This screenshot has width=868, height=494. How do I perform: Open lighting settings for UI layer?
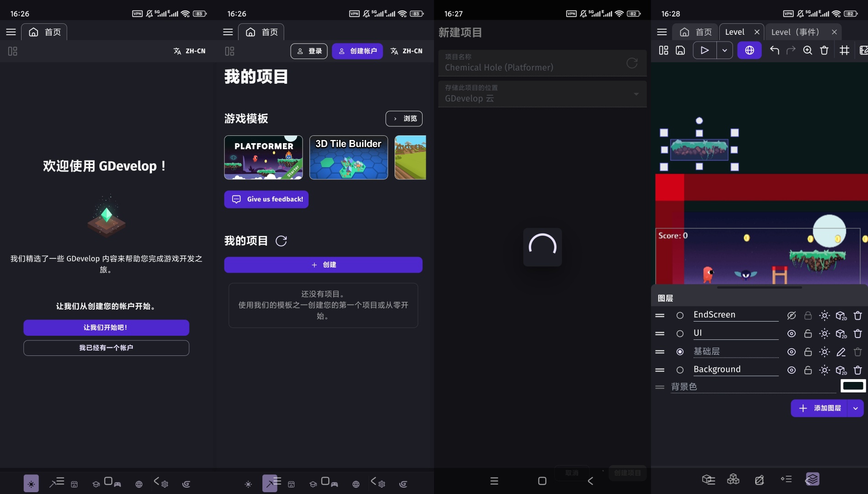coord(825,333)
